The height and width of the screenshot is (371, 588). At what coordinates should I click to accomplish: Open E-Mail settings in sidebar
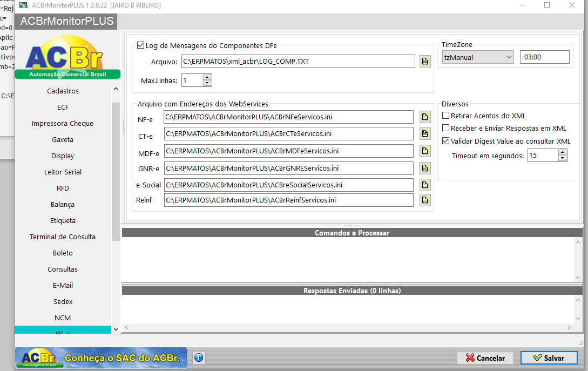click(x=63, y=285)
